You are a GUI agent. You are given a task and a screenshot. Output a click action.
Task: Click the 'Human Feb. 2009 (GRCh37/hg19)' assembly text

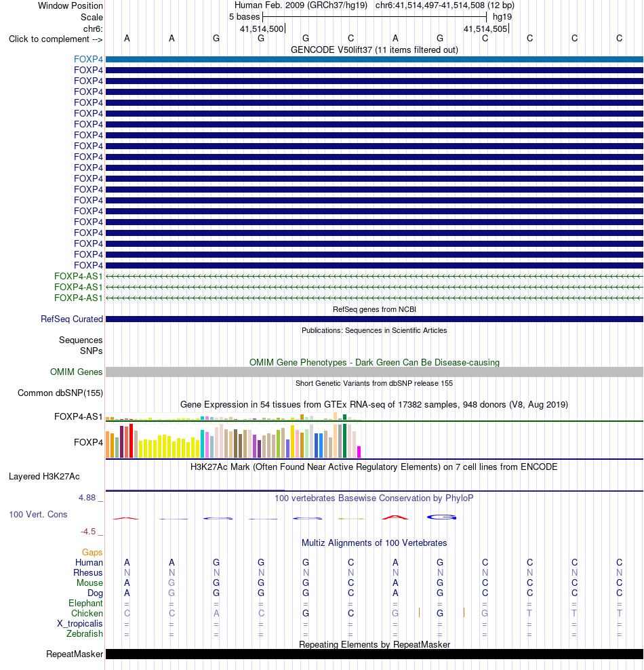tap(301, 5)
